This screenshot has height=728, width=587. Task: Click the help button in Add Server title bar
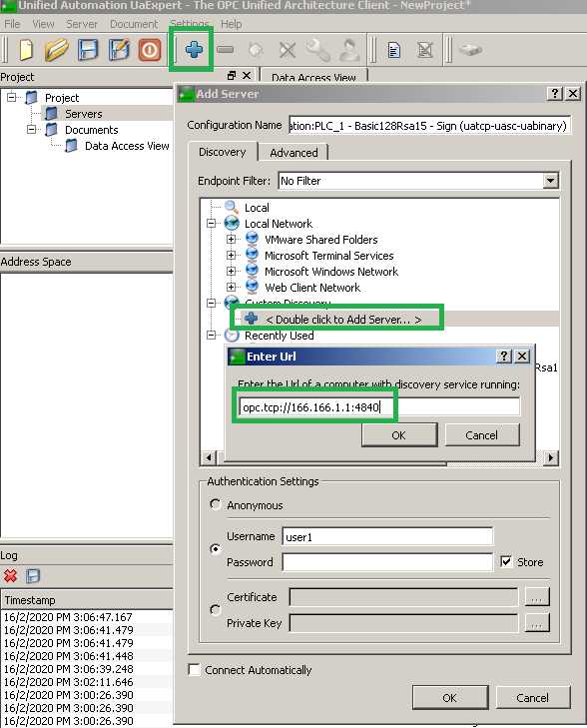(554, 94)
